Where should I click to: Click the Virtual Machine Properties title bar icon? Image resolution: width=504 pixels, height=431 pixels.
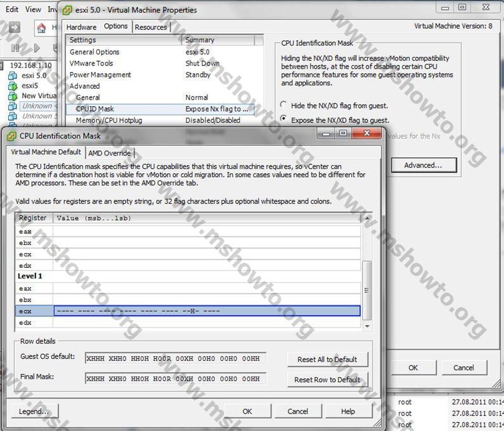pos(67,10)
